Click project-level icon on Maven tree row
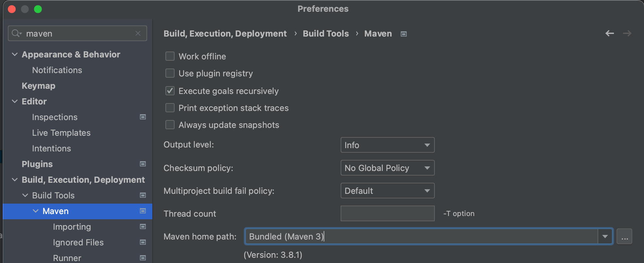 (143, 211)
